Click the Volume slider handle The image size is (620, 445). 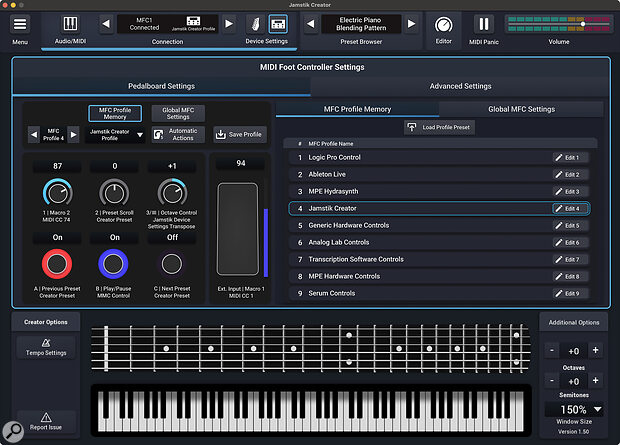click(x=583, y=24)
